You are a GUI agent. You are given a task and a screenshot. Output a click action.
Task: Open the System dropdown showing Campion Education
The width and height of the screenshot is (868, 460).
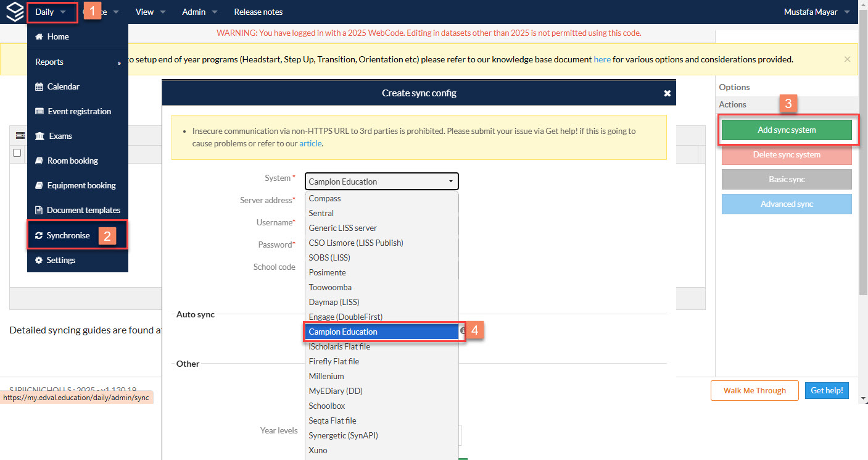[381, 182]
